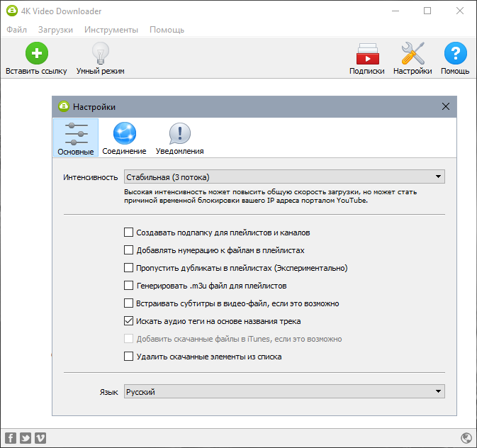This screenshot has height=448, width=477.
Task: Click the disabled Добавить скачанные файлы в iTunes checkbox
Action: coord(128,338)
